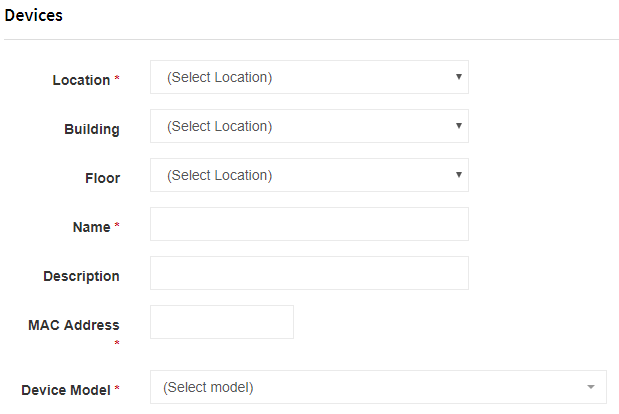Click the MAC Address field label

[x=74, y=325]
